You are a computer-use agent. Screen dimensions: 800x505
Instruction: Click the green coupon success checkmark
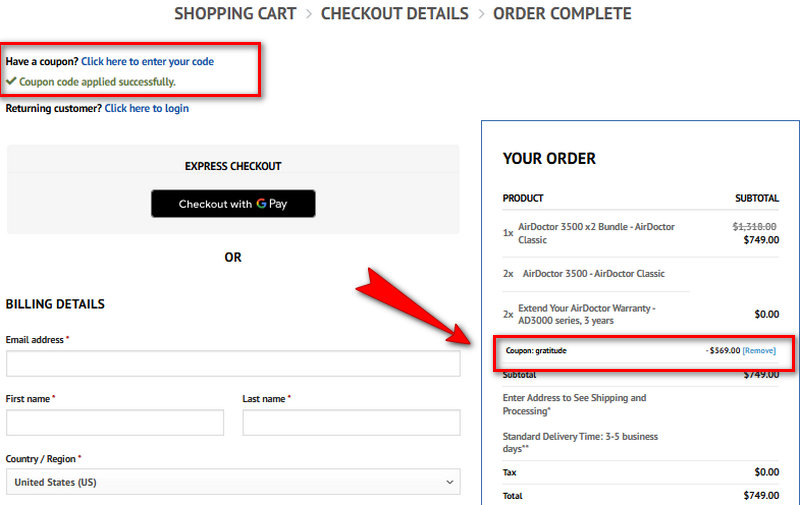[11, 82]
